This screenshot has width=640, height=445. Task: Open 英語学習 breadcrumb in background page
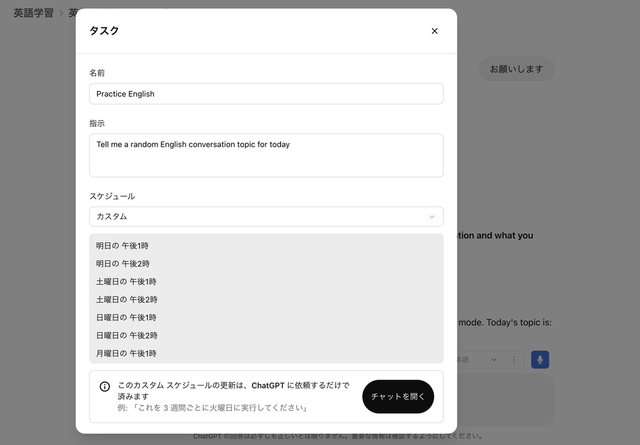click(x=33, y=13)
